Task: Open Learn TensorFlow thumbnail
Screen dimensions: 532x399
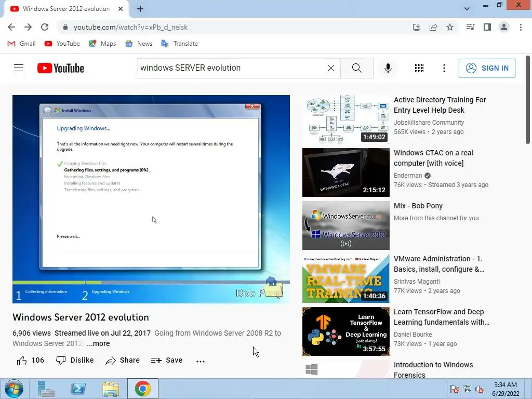Action: [x=345, y=331]
